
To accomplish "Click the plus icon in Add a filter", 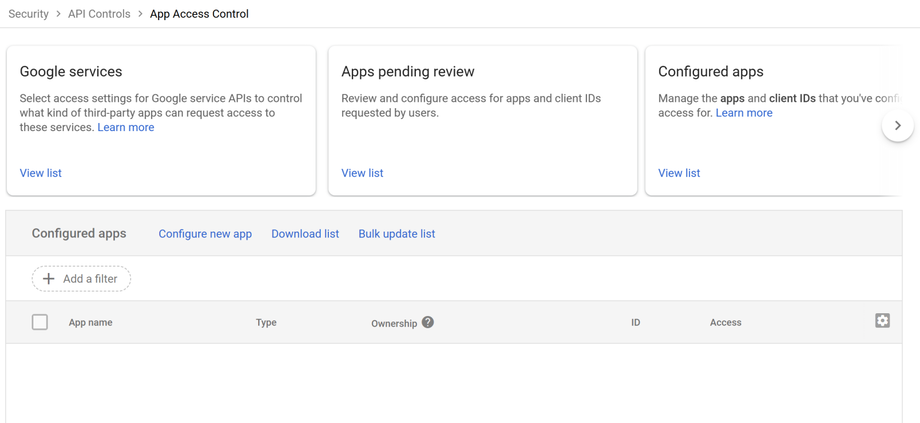I will pos(48,279).
